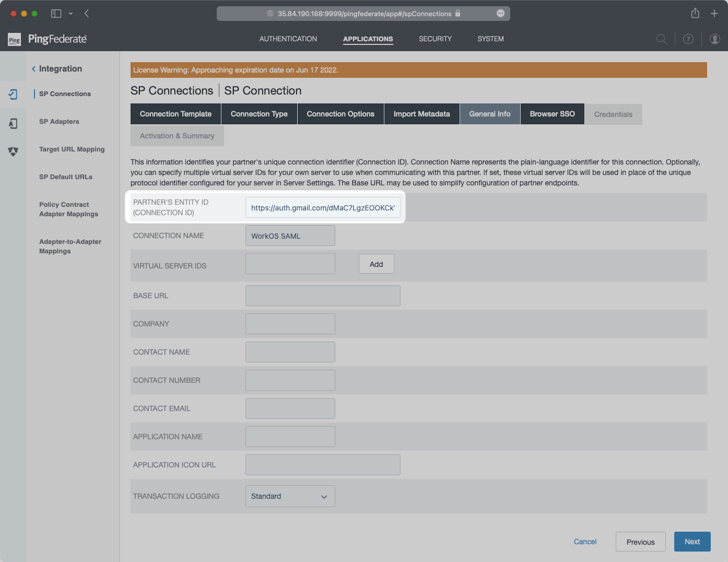Click the Cancel link

click(x=585, y=542)
